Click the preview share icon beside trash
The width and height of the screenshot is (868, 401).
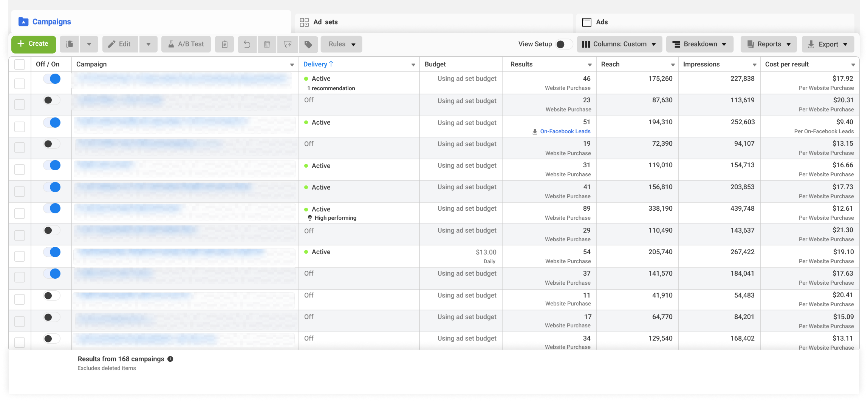pos(288,44)
